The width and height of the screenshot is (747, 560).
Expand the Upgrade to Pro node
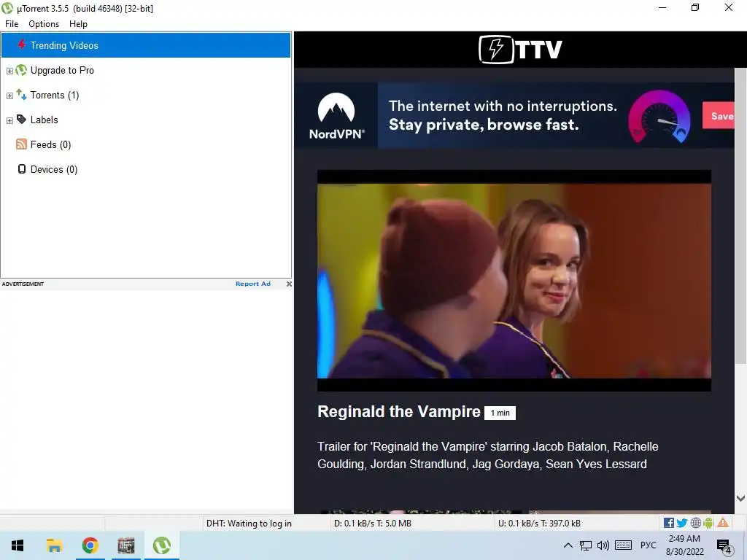coord(9,71)
